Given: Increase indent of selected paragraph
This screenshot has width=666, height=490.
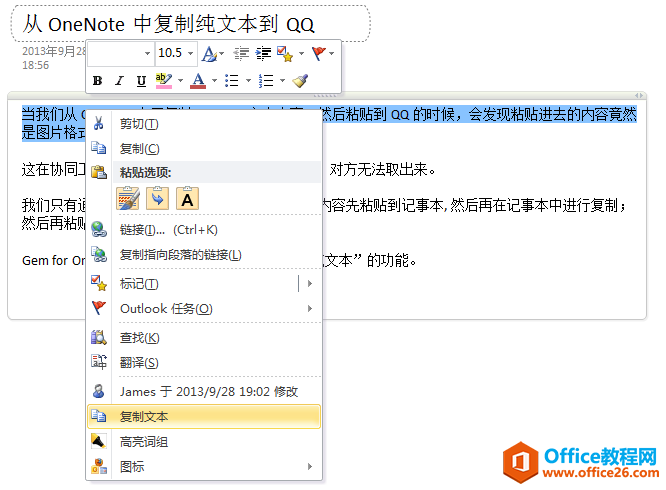Looking at the screenshot, I should [263, 54].
